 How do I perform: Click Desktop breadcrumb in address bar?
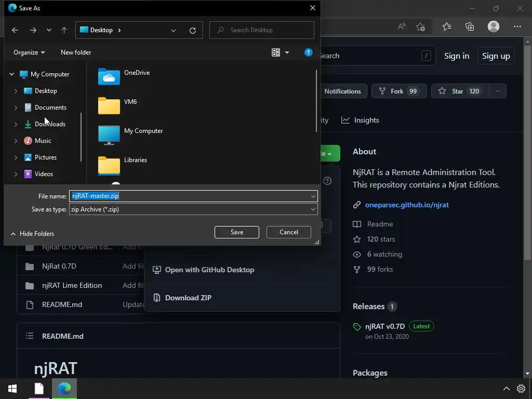[101, 30]
